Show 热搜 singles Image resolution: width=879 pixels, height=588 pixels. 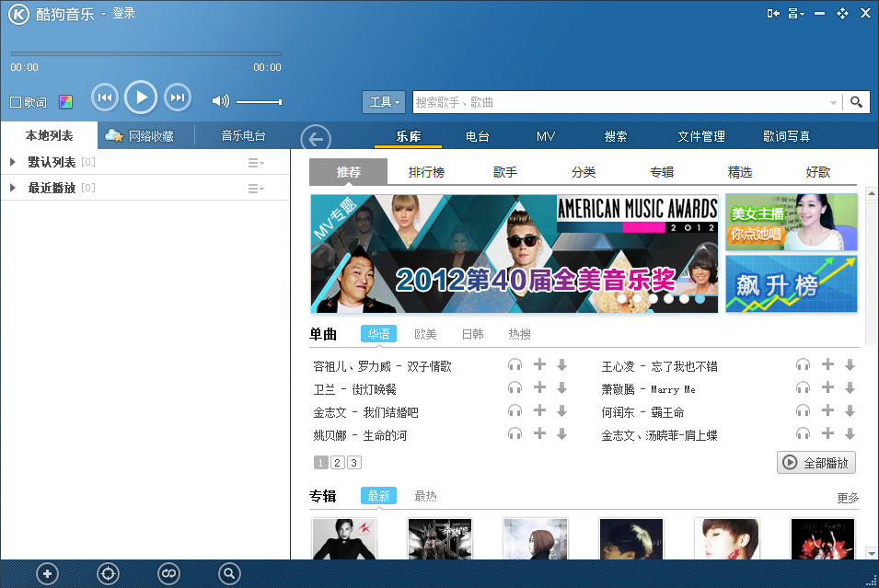(520, 334)
